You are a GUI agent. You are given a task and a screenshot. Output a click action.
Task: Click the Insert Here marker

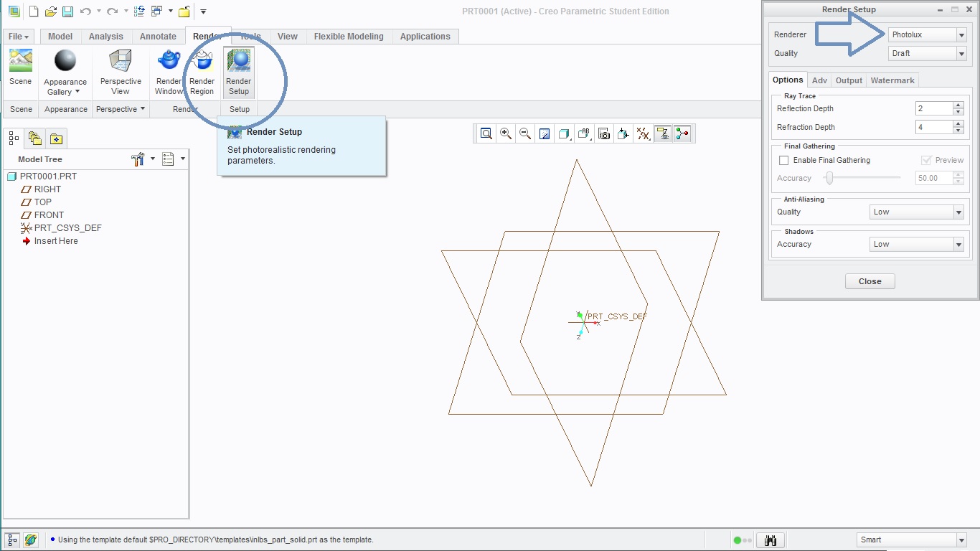(50, 240)
